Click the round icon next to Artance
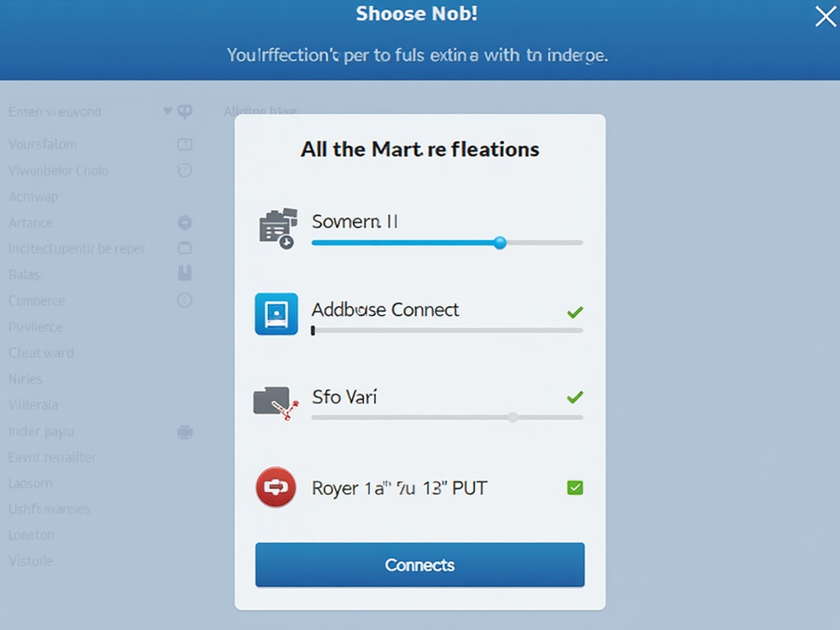The height and width of the screenshot is (630, 840). coord(185,222)
